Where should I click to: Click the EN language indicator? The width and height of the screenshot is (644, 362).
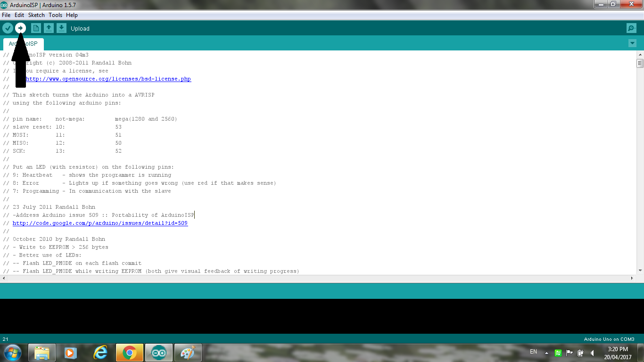(533, 352)
